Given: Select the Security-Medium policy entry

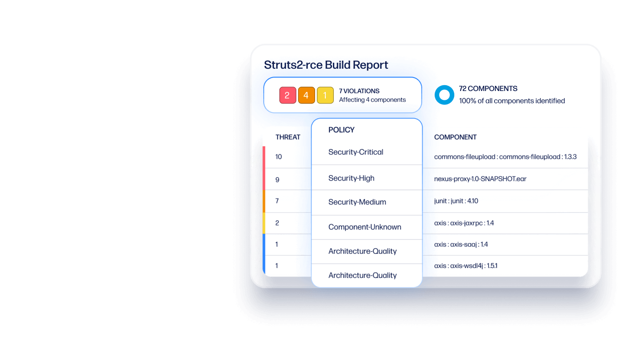Looking at the screenshot, I should (357, 202).
